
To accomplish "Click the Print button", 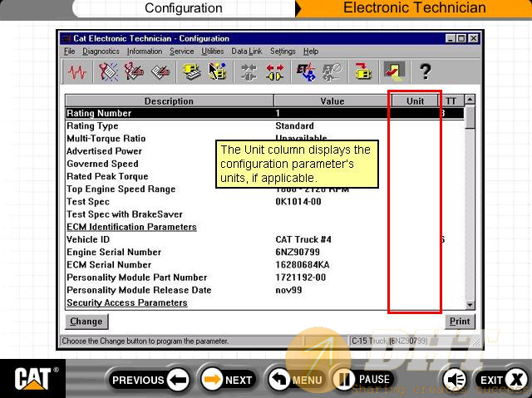I will [460, 322].
